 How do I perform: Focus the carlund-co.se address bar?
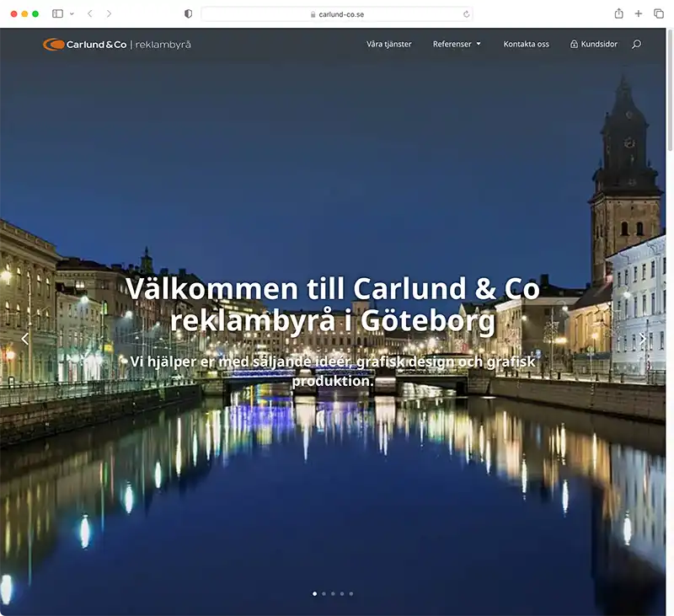(337, 14)
